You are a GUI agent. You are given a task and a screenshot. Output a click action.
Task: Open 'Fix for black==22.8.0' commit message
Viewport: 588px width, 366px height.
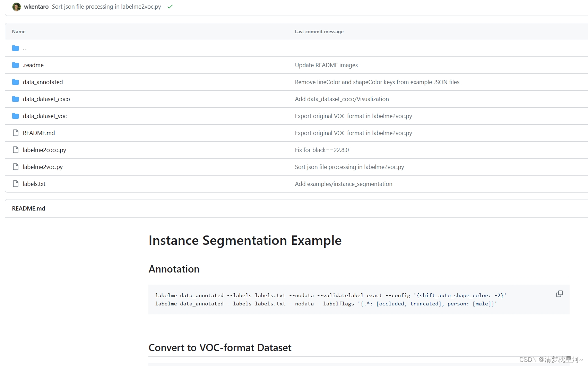tap(322, 150)
